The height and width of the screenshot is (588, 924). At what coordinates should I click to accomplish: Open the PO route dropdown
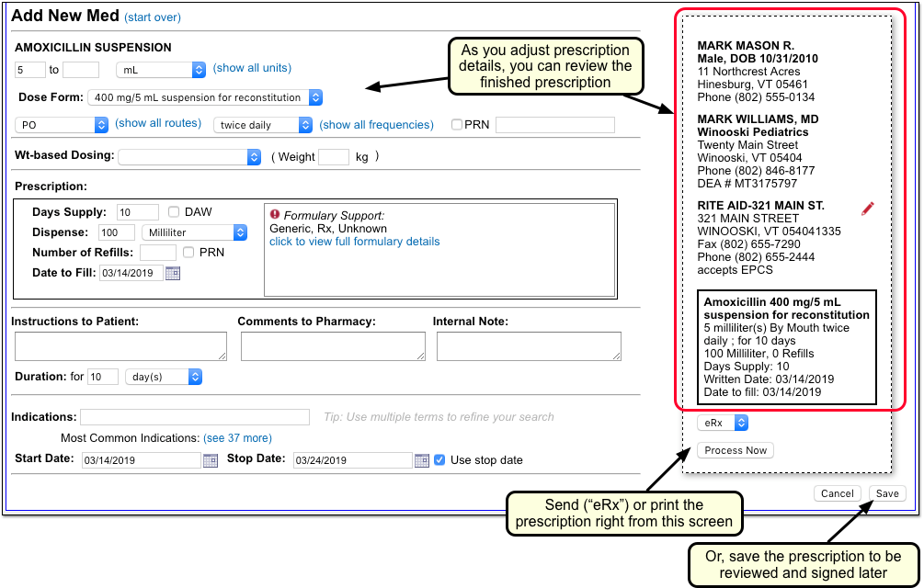62,125
